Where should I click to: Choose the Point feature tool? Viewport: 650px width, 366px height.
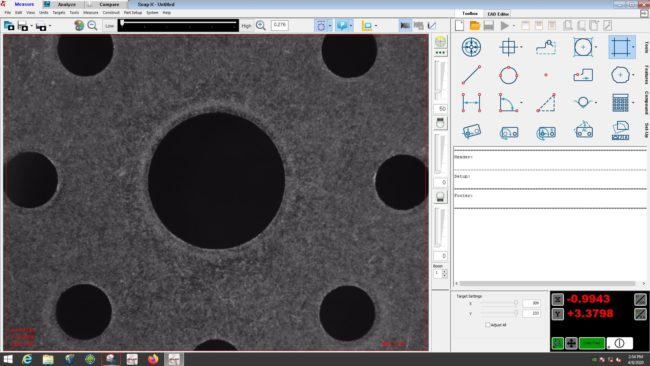tap(546, 75)
